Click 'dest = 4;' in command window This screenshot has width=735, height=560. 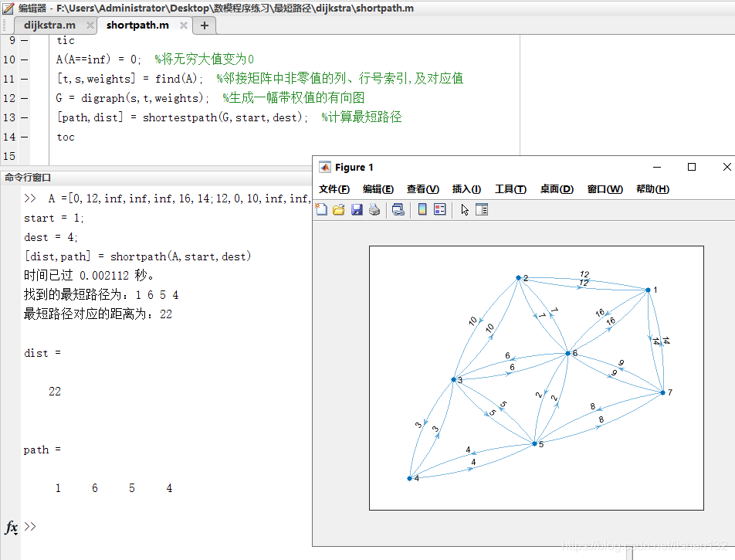(51, 237)
